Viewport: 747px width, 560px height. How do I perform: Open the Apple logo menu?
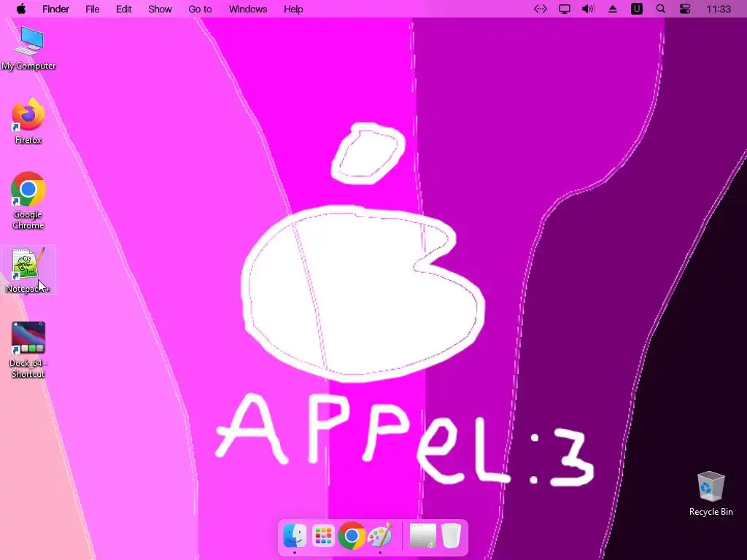pos(21,9)
